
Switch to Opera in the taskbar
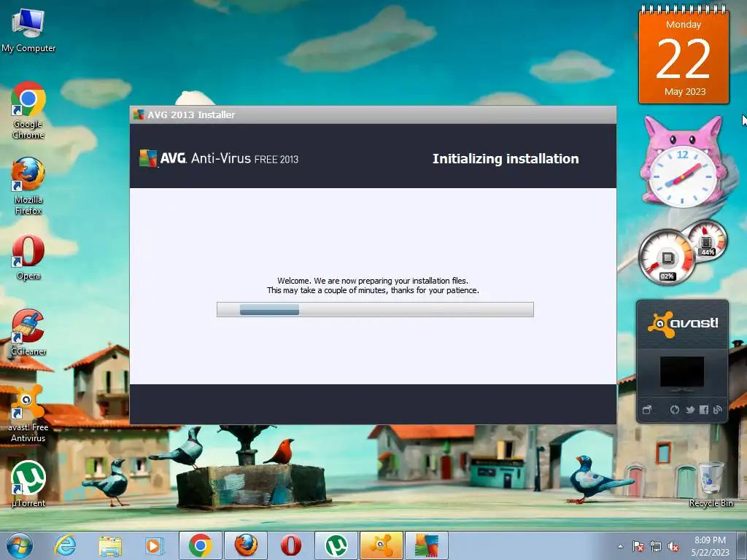click(291, 545)
